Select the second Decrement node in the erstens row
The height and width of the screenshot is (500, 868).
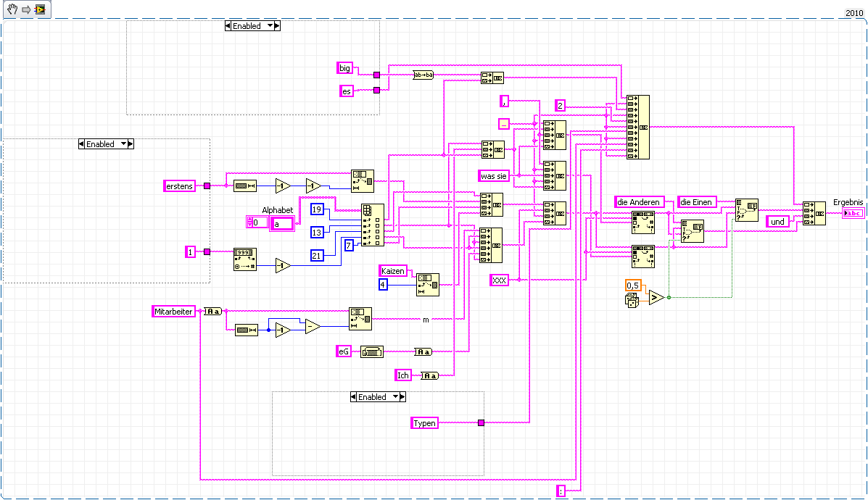(x=313, y=186)
